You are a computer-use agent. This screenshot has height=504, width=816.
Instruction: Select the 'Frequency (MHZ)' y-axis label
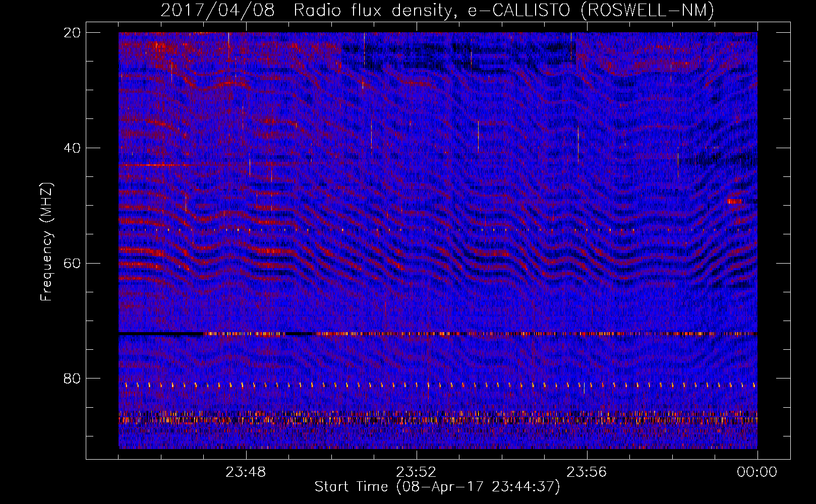point(46,242)
